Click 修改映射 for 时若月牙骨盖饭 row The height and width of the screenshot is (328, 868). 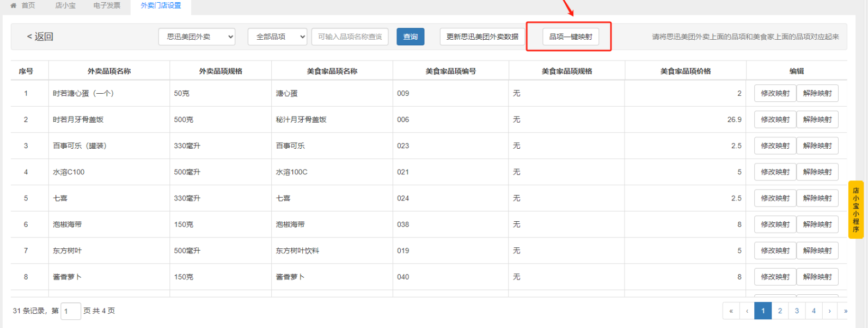[x=775, y=119]
